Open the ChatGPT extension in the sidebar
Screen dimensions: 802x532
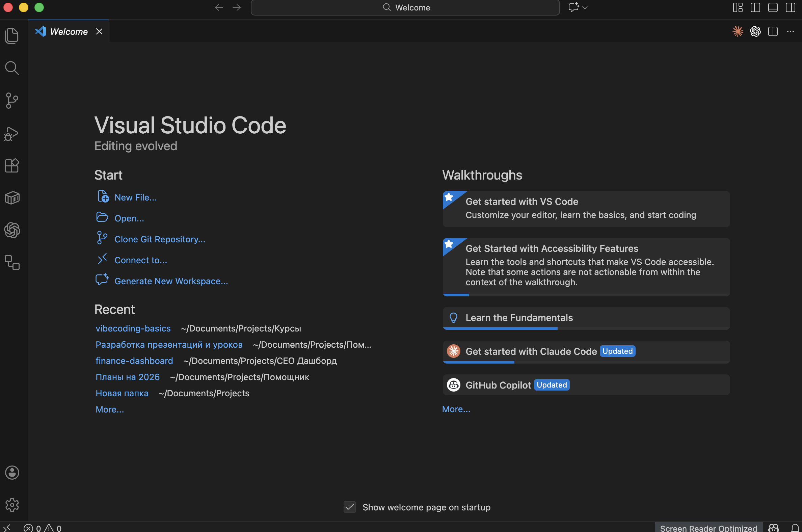[x=12, y=230]
